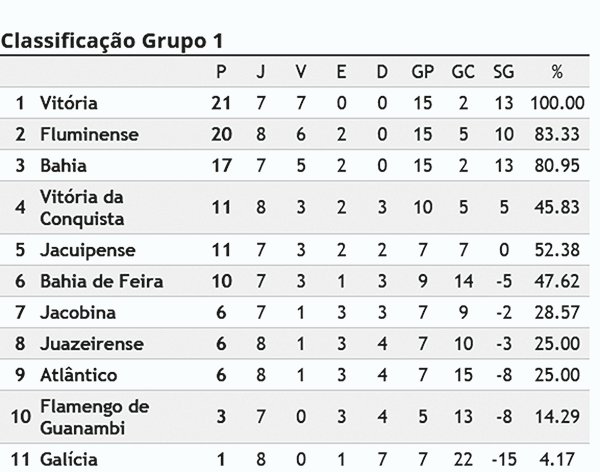This screenshot has height=472, width=600.
Task: Click the % percentage column header
Action: (x=557, y=72)
